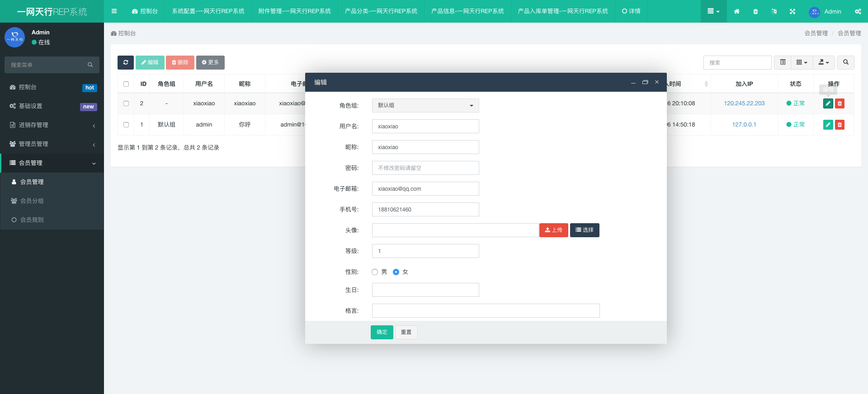Click the 120.245.22.203 IP link
This screenshot has width=868, height=394.
click(x=744, y=103)
